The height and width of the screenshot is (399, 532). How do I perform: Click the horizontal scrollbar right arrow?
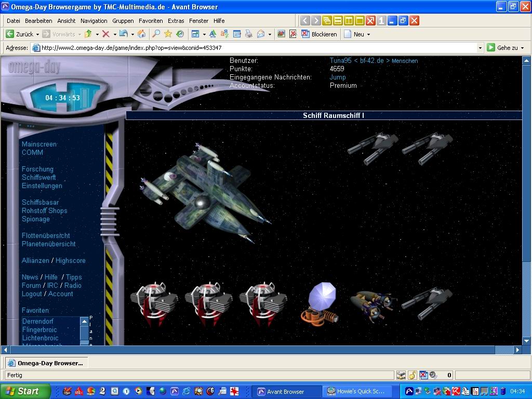517,350
